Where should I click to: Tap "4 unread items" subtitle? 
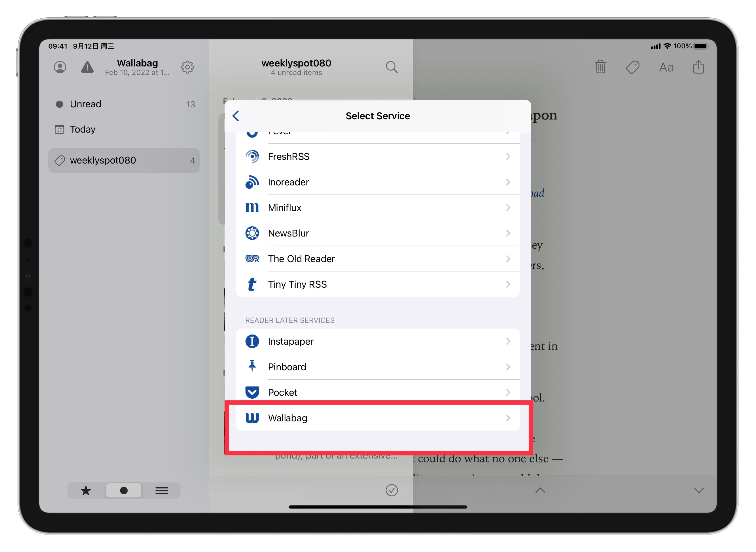[296, 73]
